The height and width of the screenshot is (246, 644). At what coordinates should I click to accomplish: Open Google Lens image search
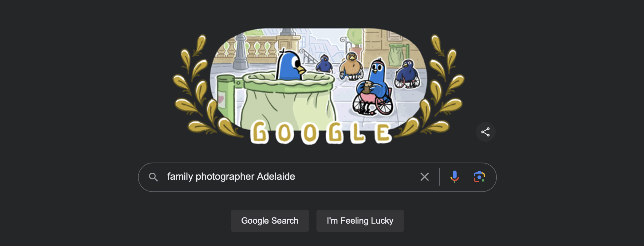[x=479, y=177]
